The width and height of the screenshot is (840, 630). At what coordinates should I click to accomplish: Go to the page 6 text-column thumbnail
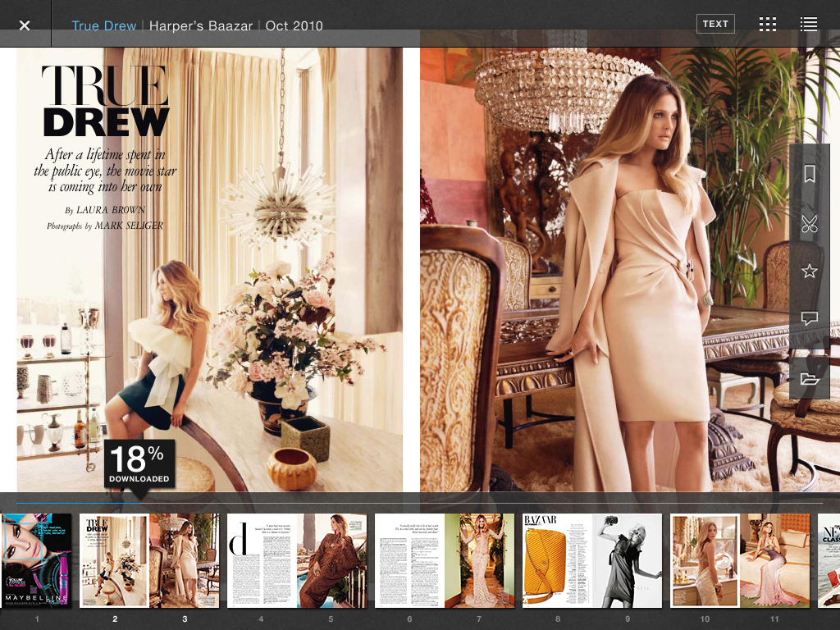point(409,560)
